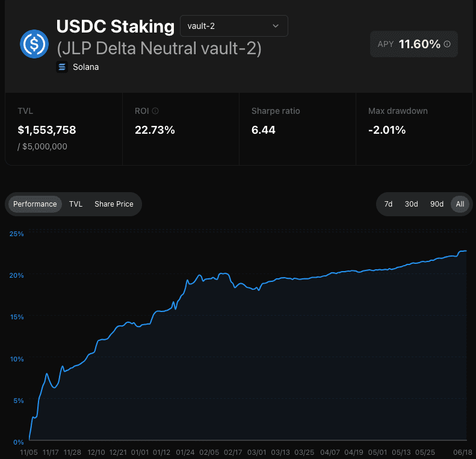The width and height of the screenshot is (476, 459).
Task: Click the performance line's final point near 06/18
Action: click(466, 251)
